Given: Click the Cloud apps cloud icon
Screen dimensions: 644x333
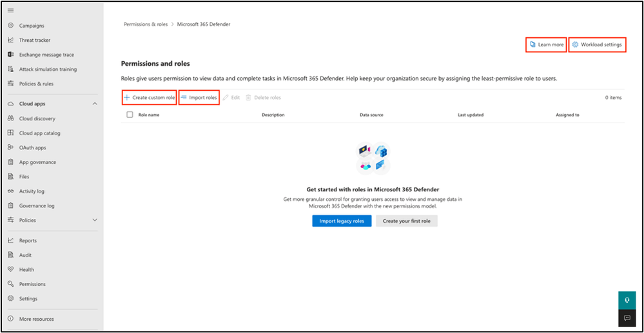Looking at the screenshot, I should click(11, 104).
